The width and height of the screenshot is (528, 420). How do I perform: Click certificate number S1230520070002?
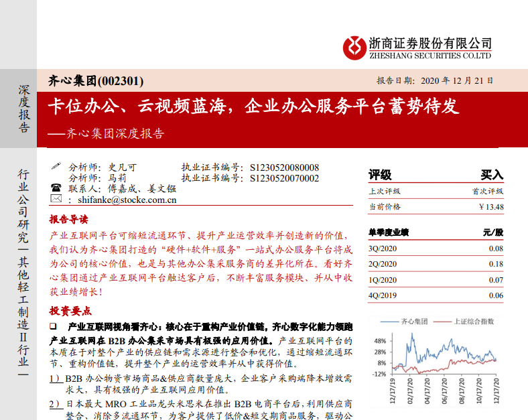284,178
